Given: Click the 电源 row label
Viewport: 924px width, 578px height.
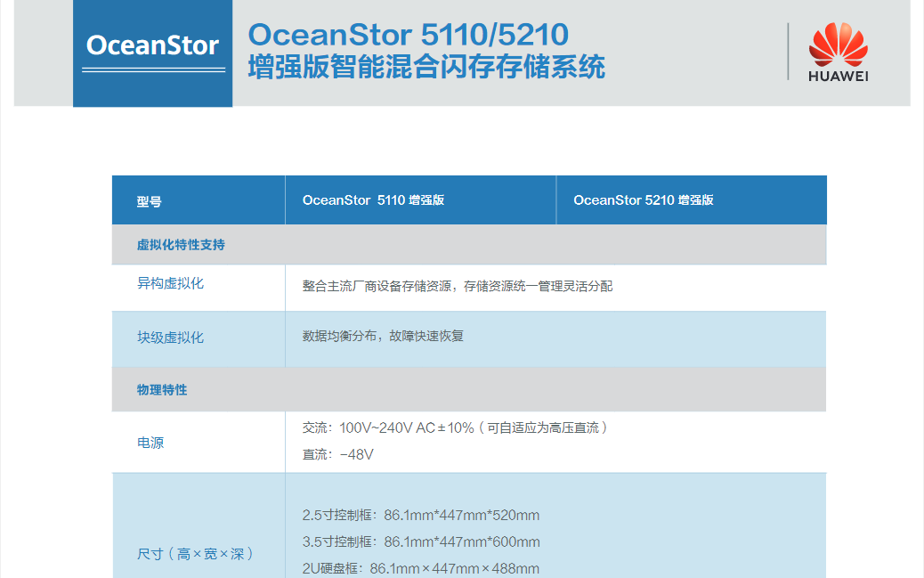Looking at the screenshot, I should [x=150, y=443].
